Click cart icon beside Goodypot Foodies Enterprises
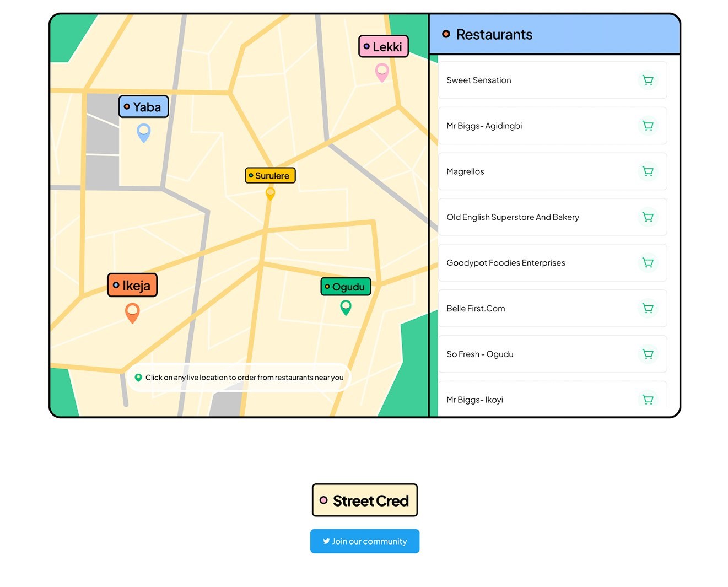 point(648,263)
